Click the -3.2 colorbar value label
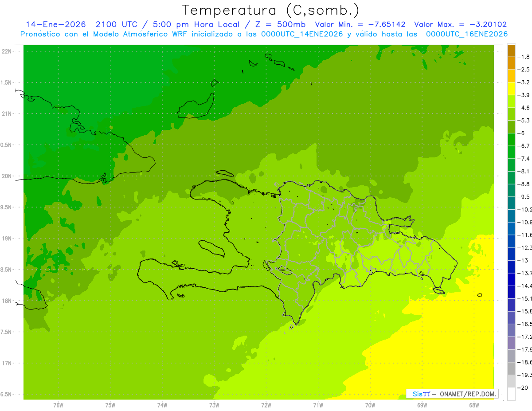The width and height of the screenshot is (532, 411). click(x=524, y=82)
